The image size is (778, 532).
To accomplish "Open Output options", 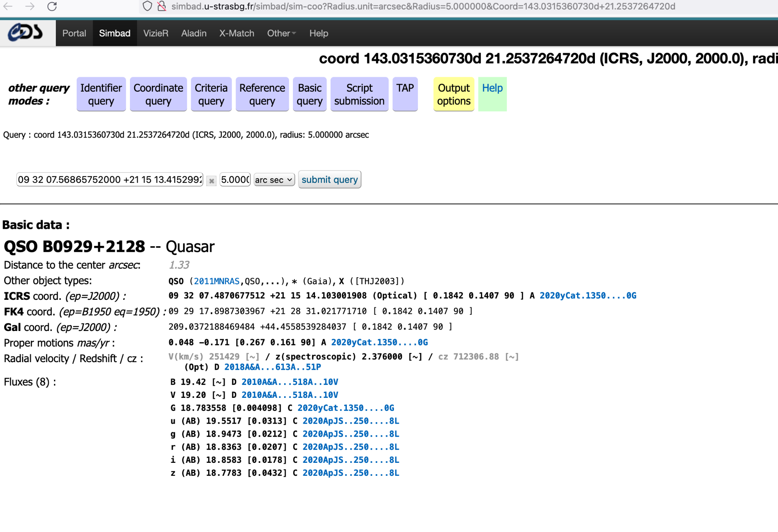I will click(454, 94).
